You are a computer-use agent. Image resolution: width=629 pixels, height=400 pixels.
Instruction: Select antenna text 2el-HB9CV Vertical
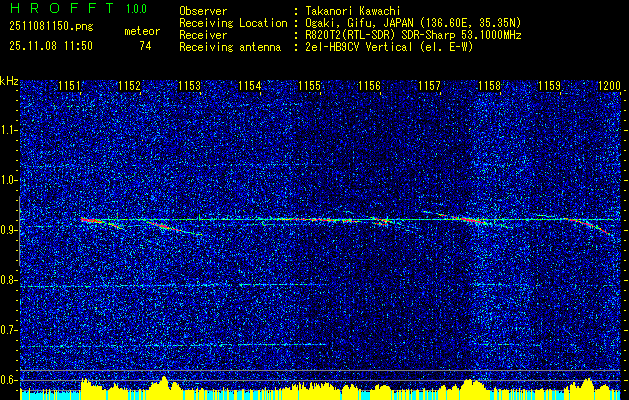357,47
